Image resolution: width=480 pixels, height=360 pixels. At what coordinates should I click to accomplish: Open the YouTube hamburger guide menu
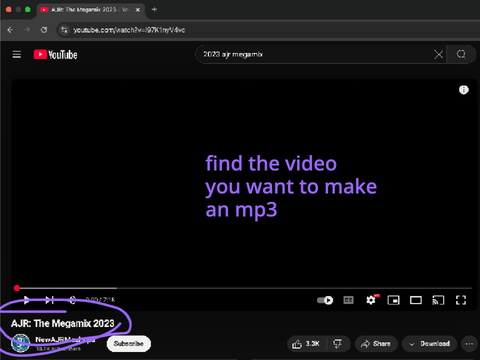point(17,54)
